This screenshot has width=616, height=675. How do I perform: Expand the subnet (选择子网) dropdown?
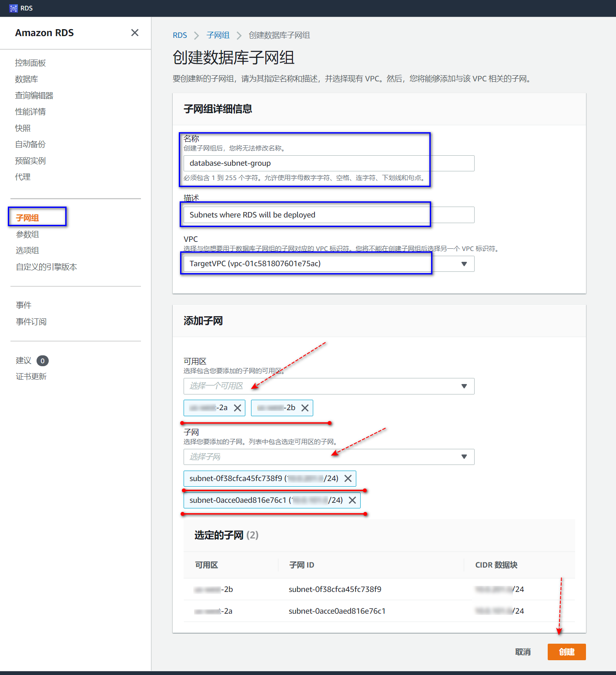tap(329, 457)
